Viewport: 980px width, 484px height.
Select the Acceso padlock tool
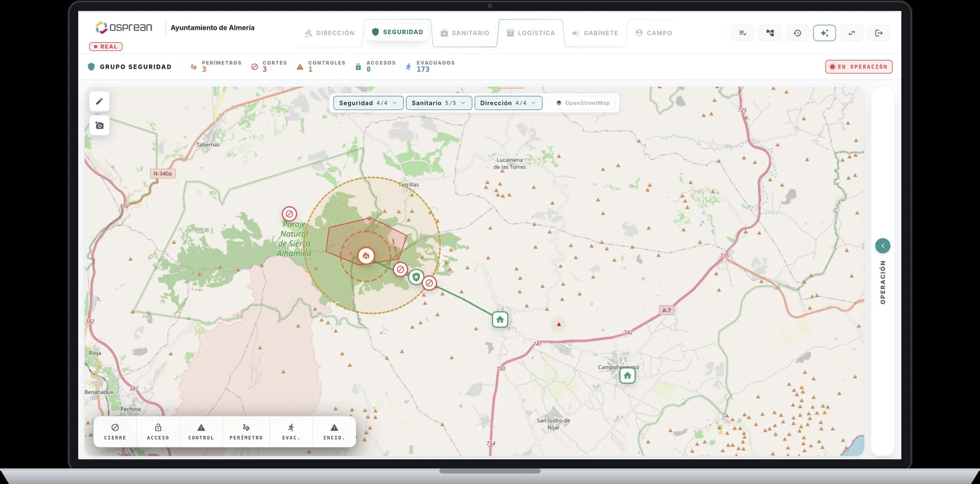pyautogui.click(x=158, y=432)
